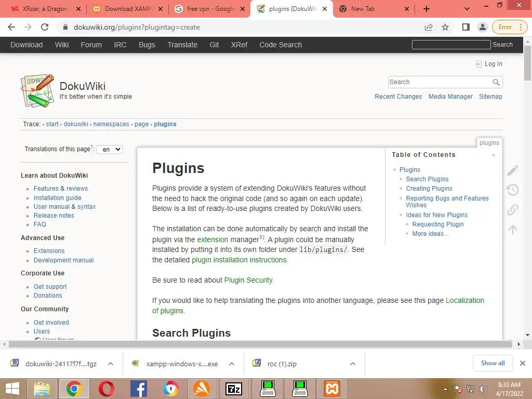Open File Explorer from the taskbar
The width and height of the screenshot is (532, 399).
pyautogui.click(x=42, y=389)
